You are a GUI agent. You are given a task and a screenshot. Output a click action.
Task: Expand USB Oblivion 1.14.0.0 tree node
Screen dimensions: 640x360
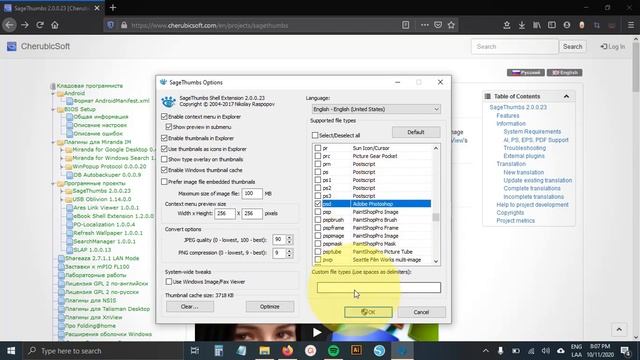(x=62, y=200)
